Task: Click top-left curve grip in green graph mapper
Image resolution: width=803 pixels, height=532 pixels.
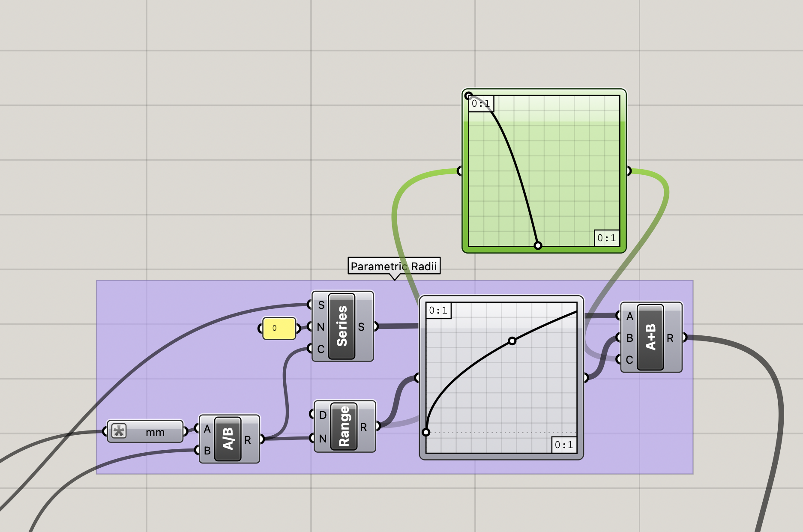Action: coord(469,96)
